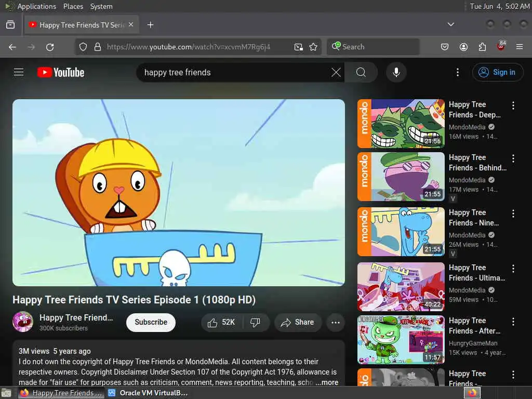The image size is (532, 399).
Task: Open Firefox account icon
Action: pos(463,47)
